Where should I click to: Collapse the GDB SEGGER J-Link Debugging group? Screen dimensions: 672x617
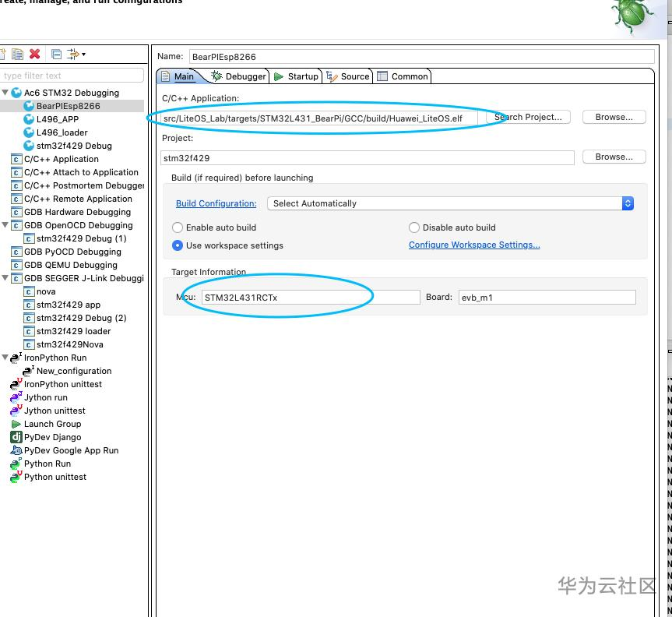point(5,278)
